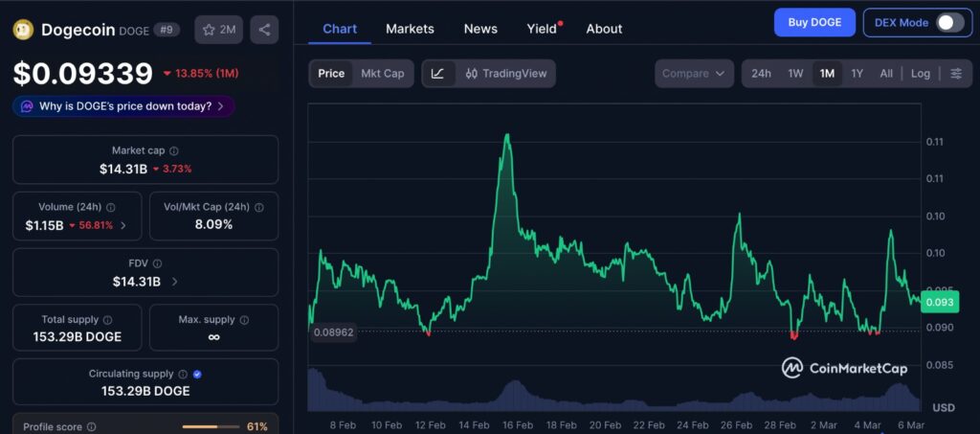Click the 0.08962 low price label
Screen dimensions: 980x434
click(x=334, y=332)
